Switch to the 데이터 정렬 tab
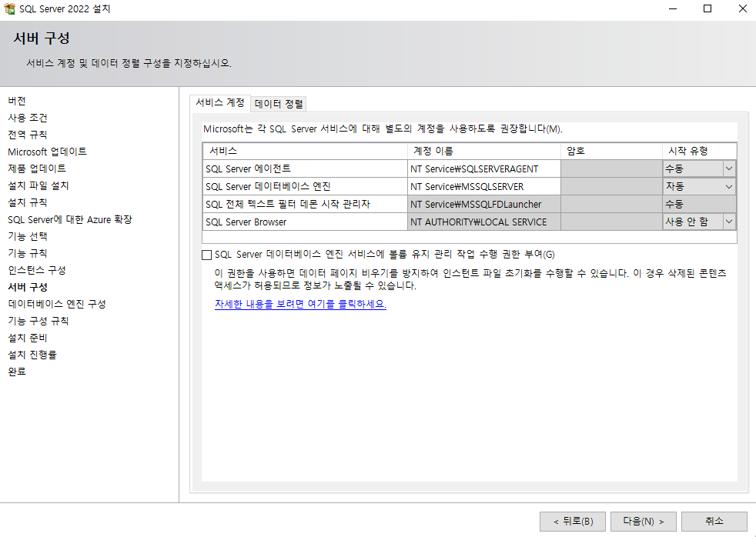This screenshot has height=537, width=756. point(279,104)
